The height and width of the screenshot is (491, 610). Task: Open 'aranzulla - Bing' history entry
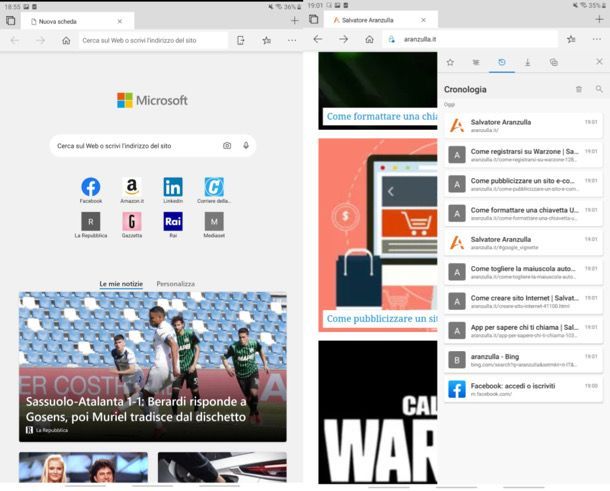523,360
